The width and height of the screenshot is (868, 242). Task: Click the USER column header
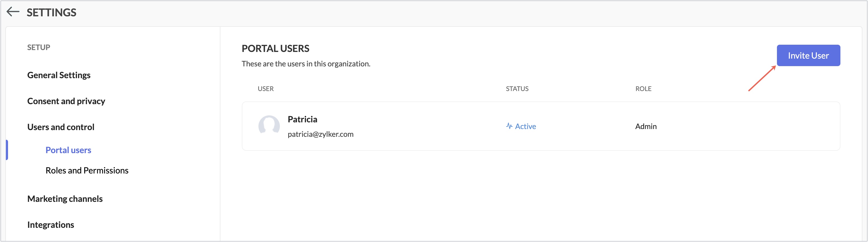(265, 89)
